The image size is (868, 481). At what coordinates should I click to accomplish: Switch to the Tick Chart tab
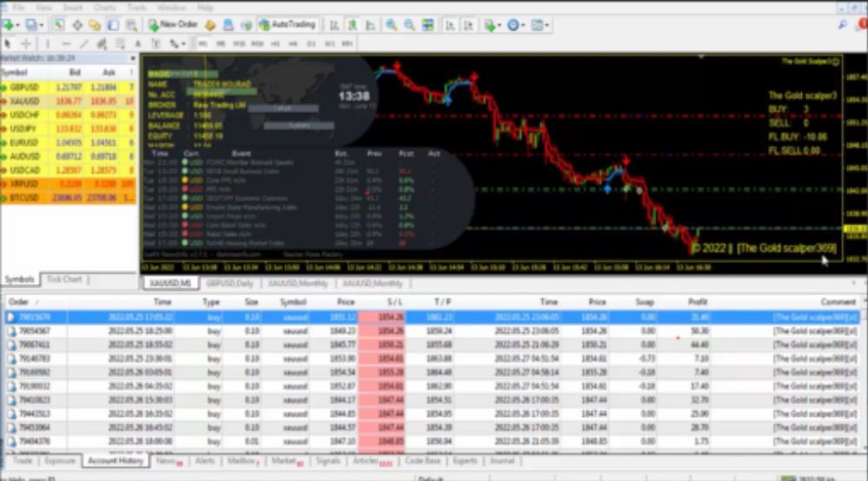tap(64, 280)
